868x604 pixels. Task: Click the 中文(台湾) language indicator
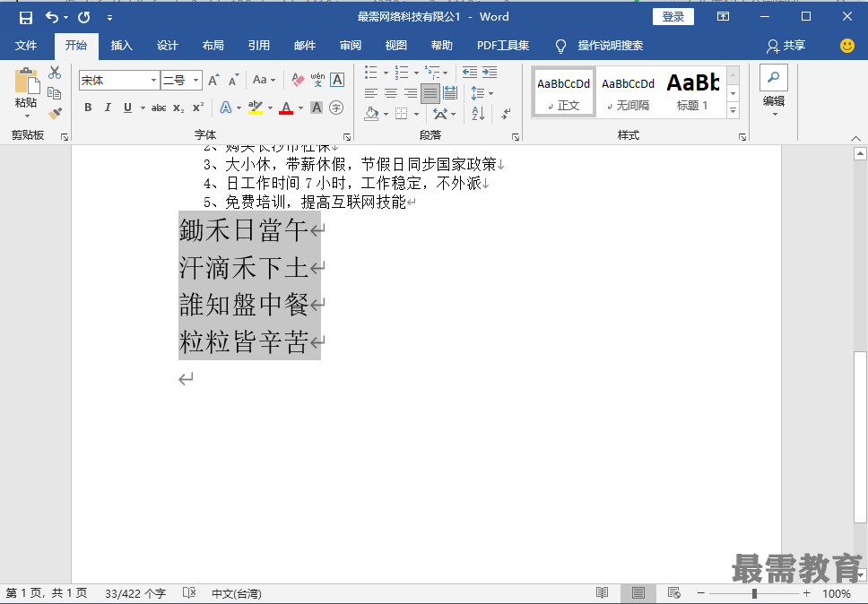point(237,593)
